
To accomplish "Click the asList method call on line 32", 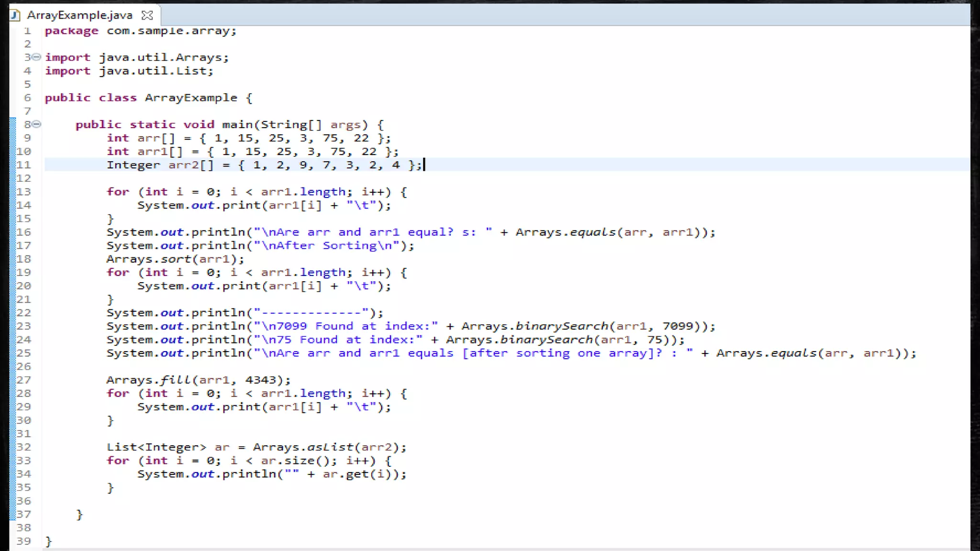I will pos(330,447).
